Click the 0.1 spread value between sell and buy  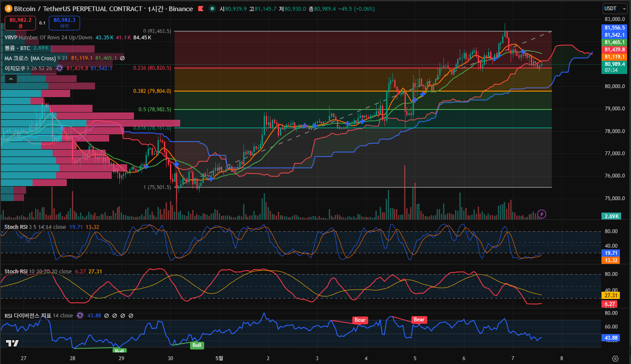click(42, 23)
